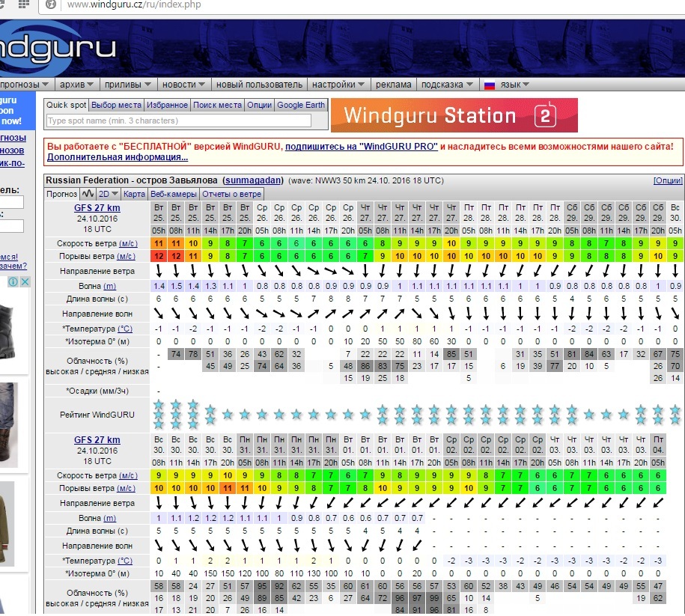The height and width of the screenshot is (616, 685).
Task: Open the Chrome apps grid icon
Action: point(22,4)
